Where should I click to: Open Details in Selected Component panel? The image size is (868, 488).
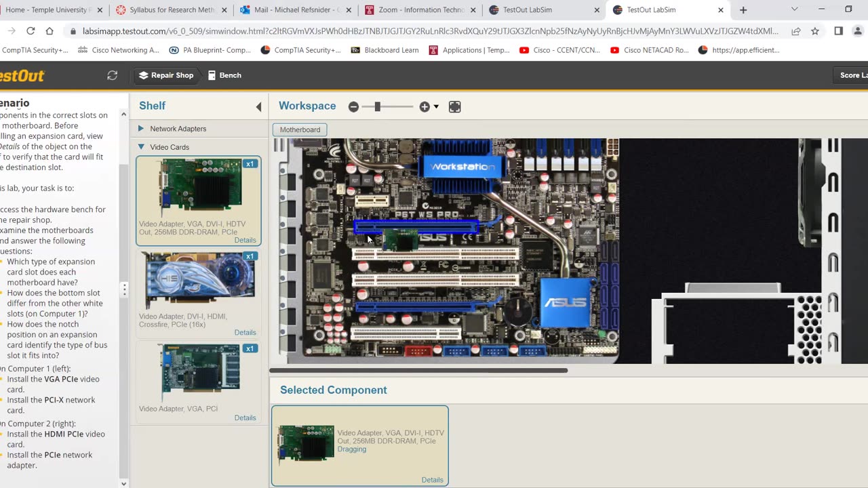coord(432,480)
